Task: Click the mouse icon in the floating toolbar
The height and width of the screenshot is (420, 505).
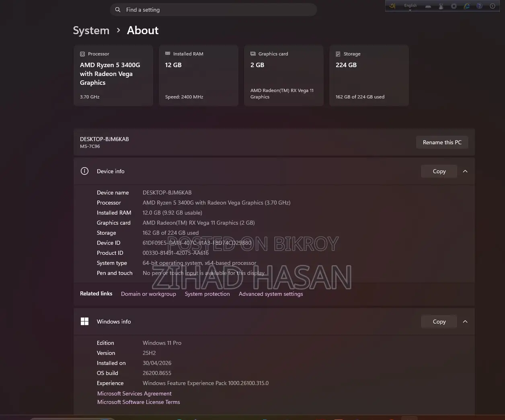Action: [x=441, y=6]
